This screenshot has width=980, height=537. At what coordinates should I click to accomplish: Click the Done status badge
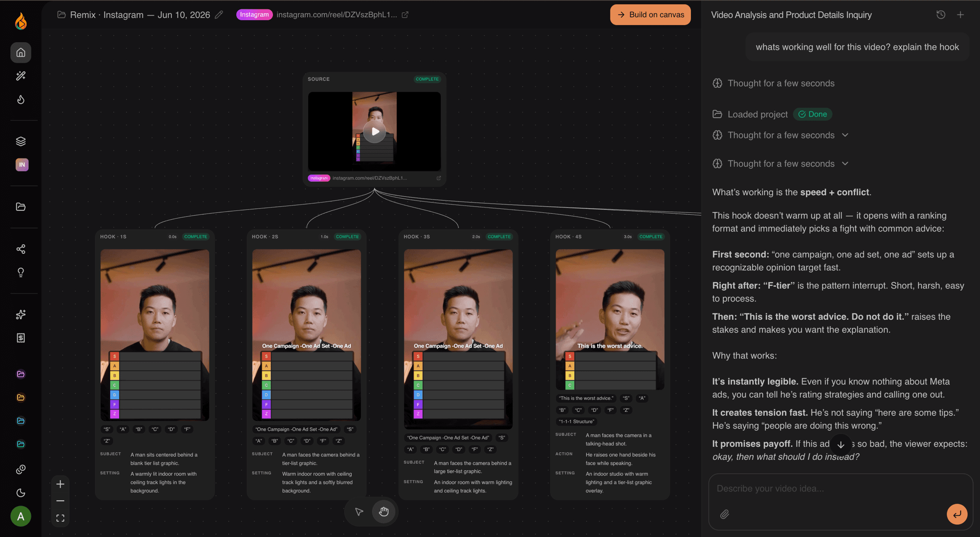pos(812,114)
